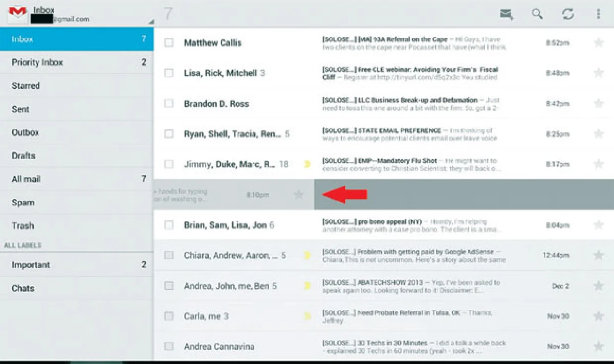Check the Matthew Callis message checkbox
The width and height of the screenshot is (614, 364).
[x=169, y=43]
